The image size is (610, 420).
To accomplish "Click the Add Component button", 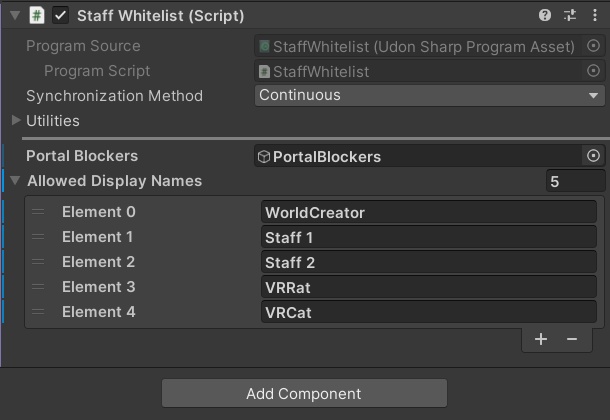I will click(304, 393).
